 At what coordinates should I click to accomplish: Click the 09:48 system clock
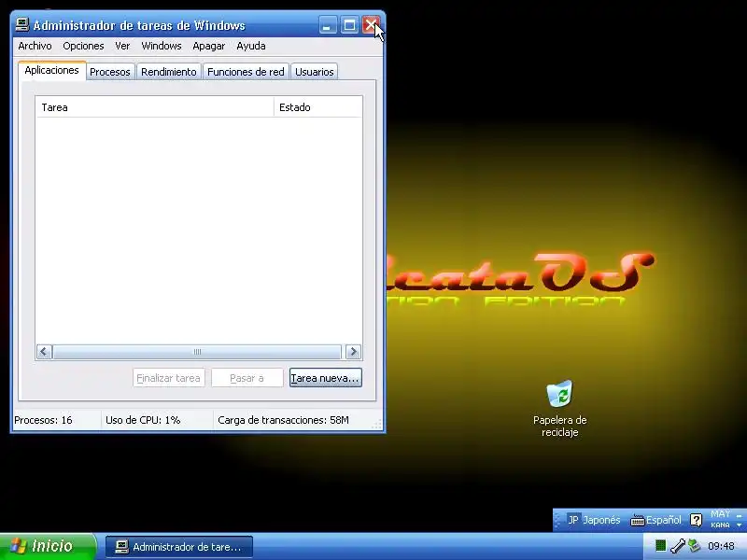(x=721, y=546)
